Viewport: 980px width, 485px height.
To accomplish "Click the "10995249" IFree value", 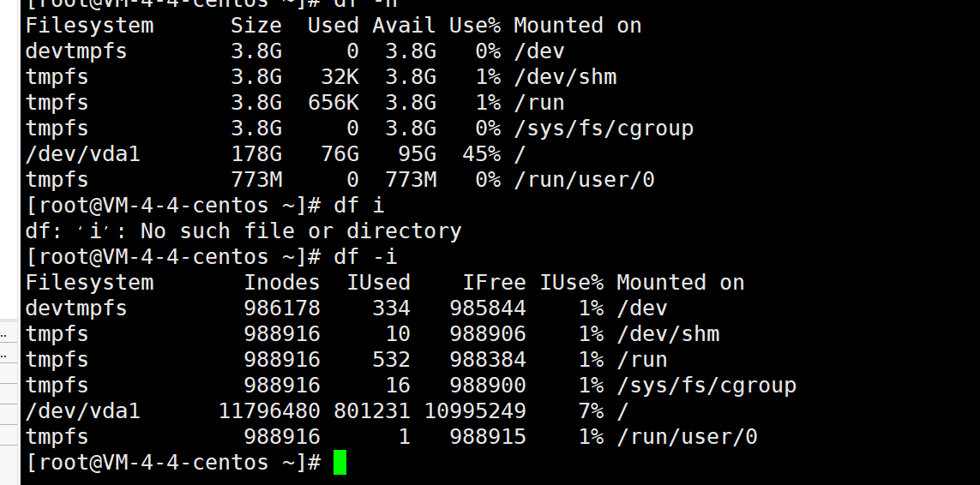I will pos(475,410).
